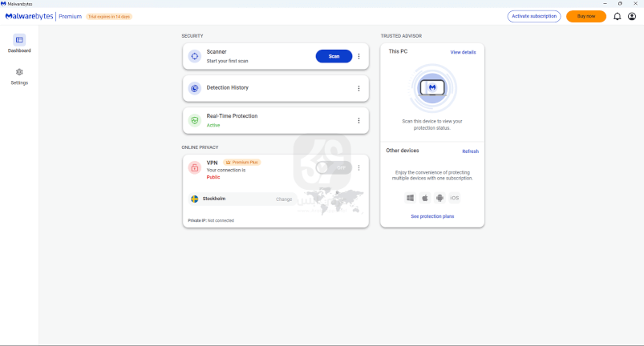Click the VPN card title
Image resolution: width=644 pixels, height=346 pixels.
click(x=212, y=163)
